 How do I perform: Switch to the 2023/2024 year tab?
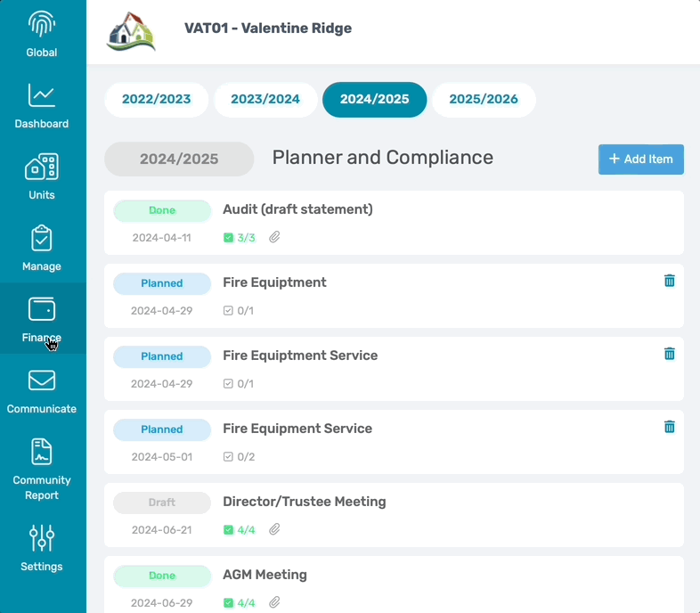(265, 99)
